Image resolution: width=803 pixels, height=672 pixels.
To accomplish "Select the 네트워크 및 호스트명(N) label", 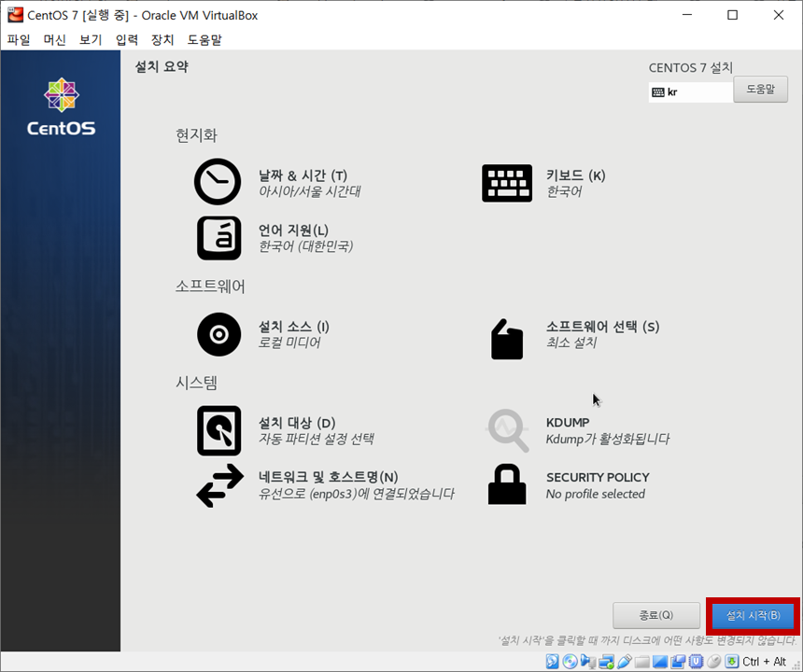I will (x=329, y=477).
